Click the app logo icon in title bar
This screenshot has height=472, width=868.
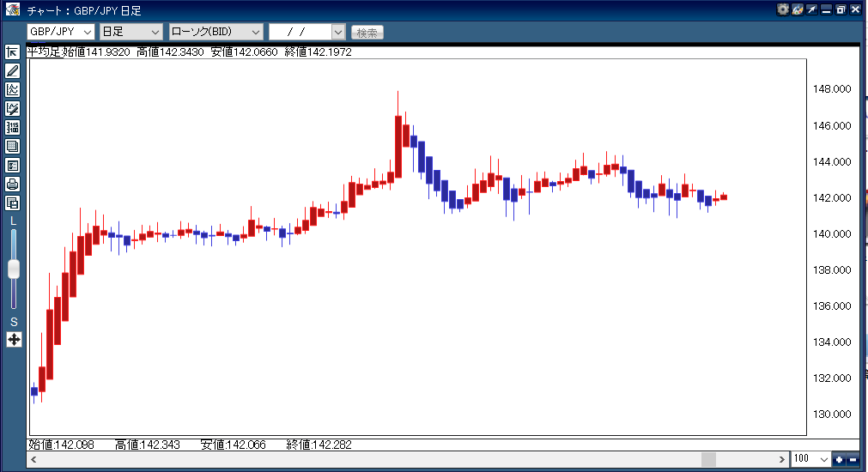pos(13,9)
